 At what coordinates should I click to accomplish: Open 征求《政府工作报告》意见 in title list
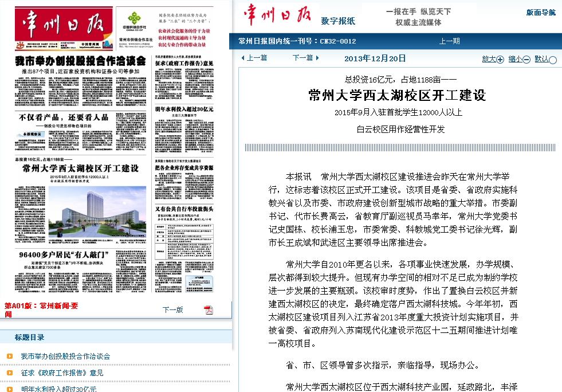point(62,373)
